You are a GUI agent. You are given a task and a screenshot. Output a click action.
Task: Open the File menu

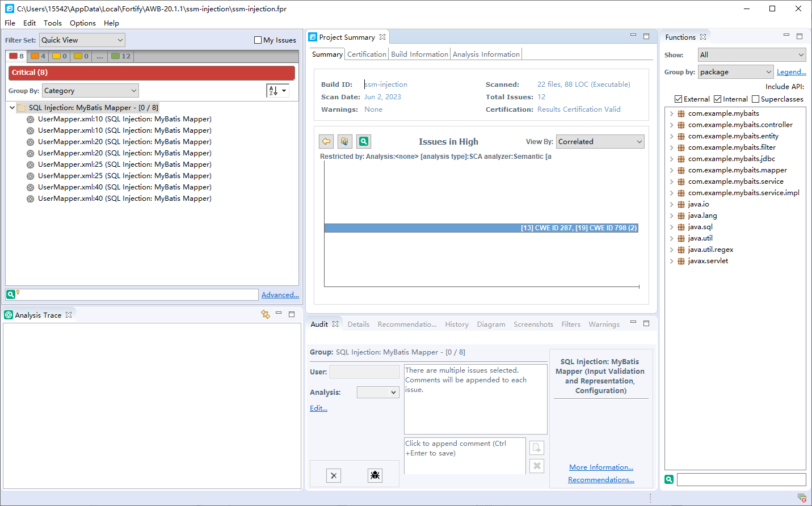[10, 23]
